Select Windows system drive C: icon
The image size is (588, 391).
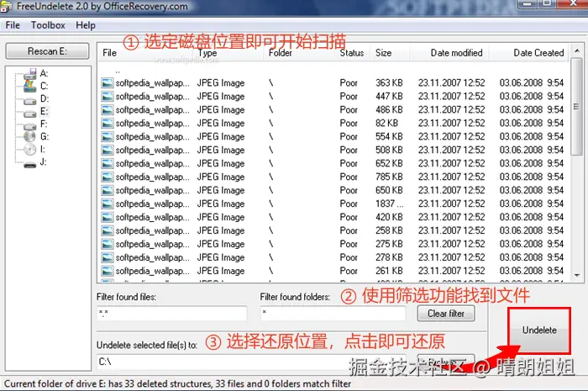[30, 86]
